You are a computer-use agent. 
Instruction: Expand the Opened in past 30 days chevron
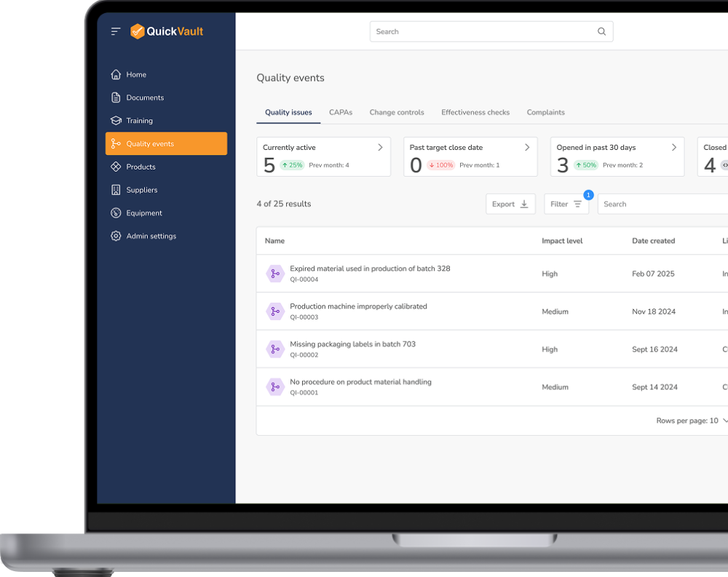click(673, 148)
